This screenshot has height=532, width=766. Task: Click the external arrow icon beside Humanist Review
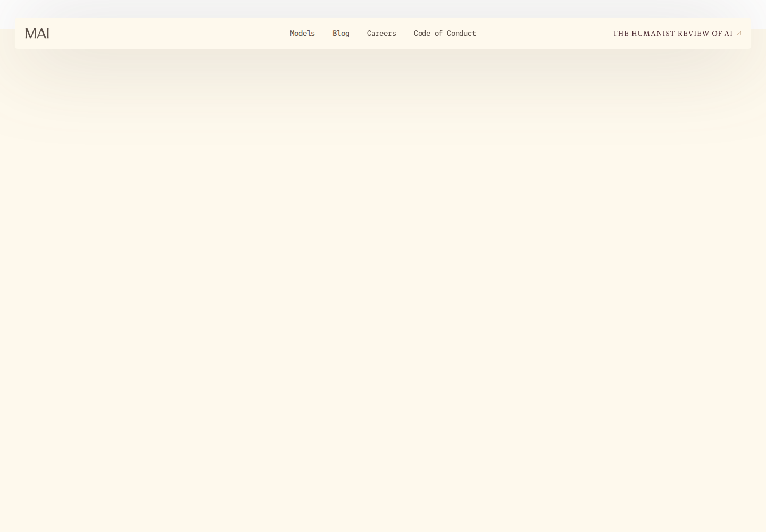(739, 33)
